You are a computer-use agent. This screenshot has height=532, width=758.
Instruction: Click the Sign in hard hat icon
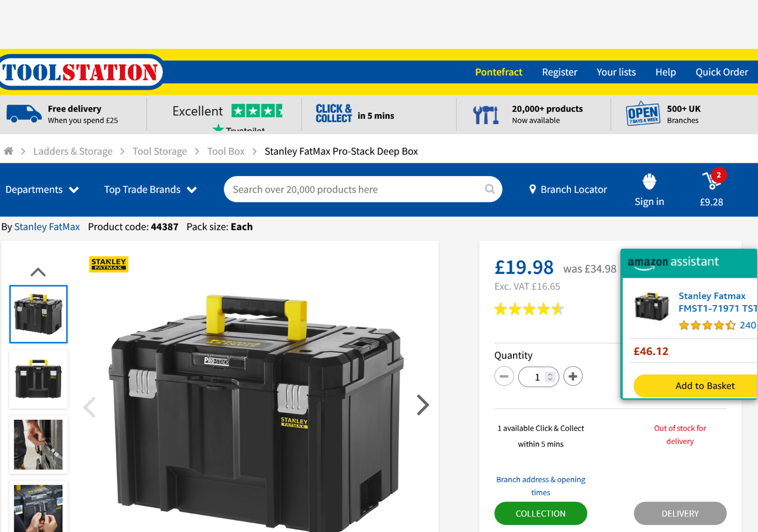[649, 181]
